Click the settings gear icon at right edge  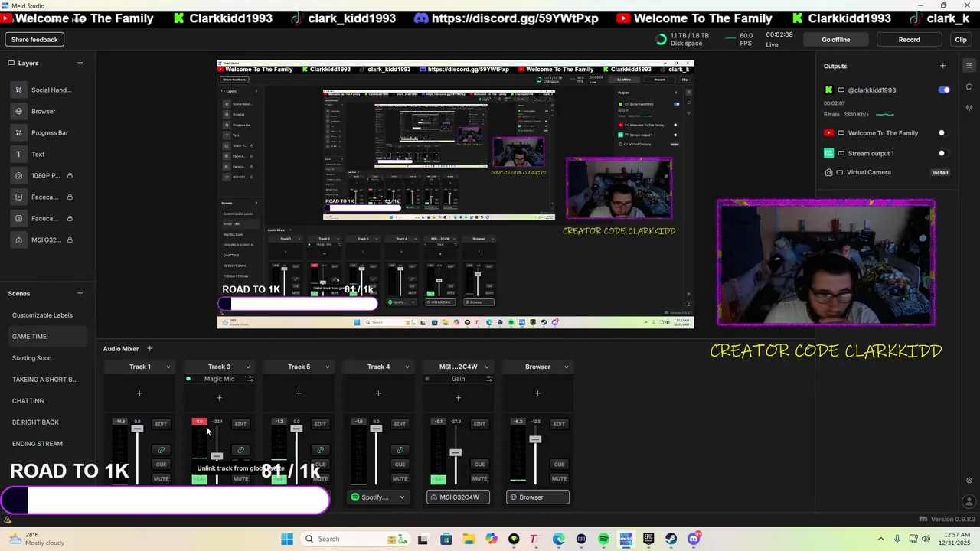click(969, 481)
